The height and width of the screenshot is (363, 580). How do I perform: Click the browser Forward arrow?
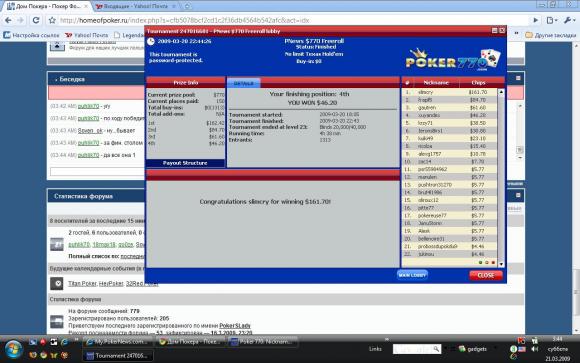(21, 20)
